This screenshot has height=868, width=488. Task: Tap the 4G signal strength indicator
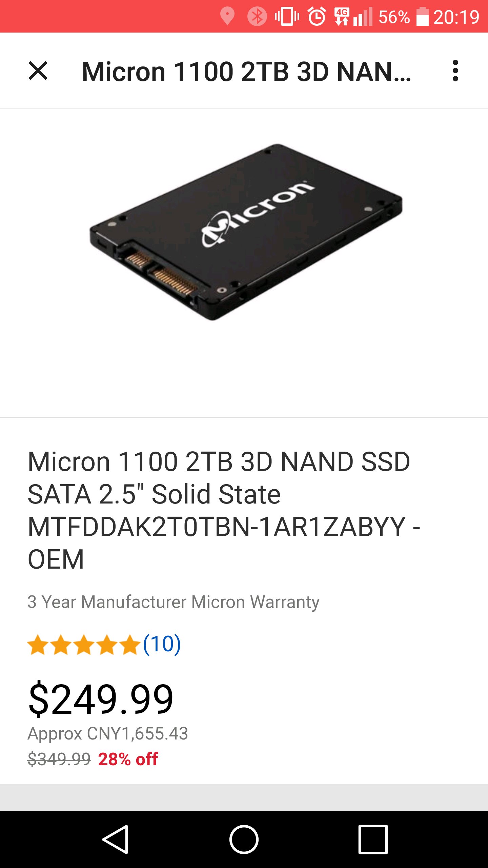pyautogui.click(x=353, y=16)
